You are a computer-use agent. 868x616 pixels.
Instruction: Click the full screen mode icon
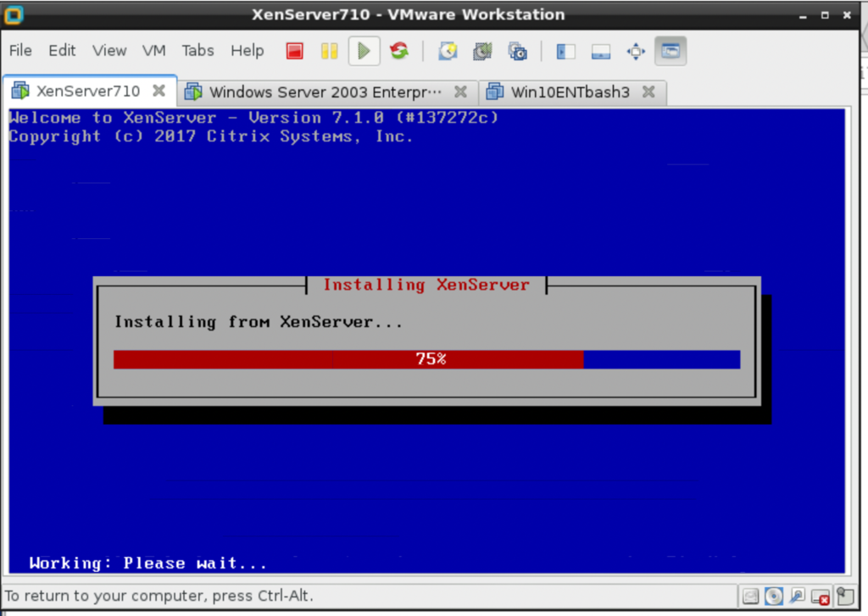coord(636,52)
